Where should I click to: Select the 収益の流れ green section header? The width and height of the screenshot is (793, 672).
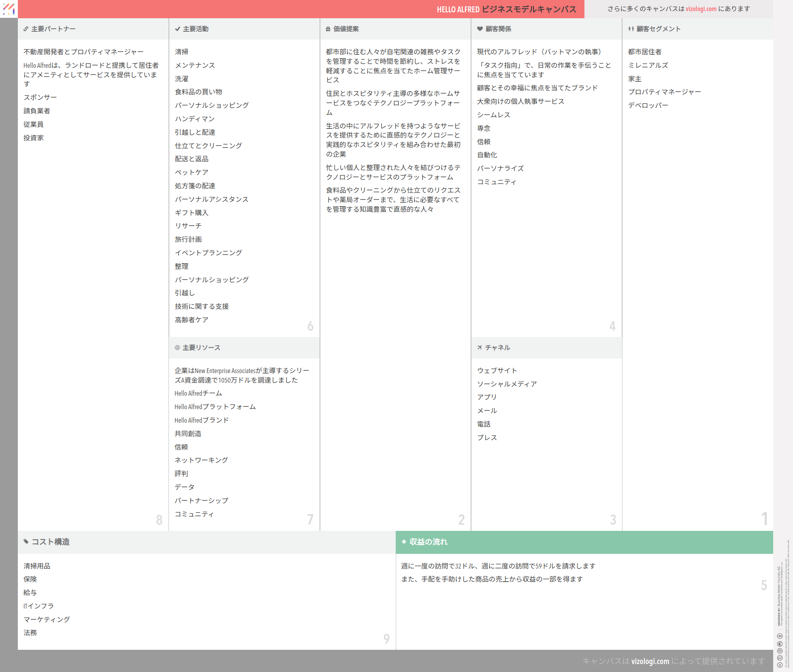(x=584, y=542)
